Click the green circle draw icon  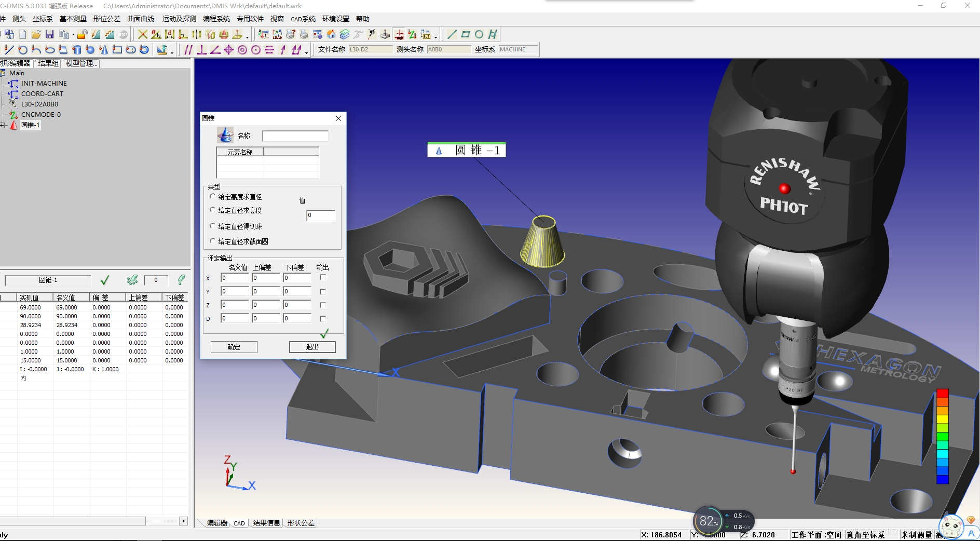coord(479,34)
